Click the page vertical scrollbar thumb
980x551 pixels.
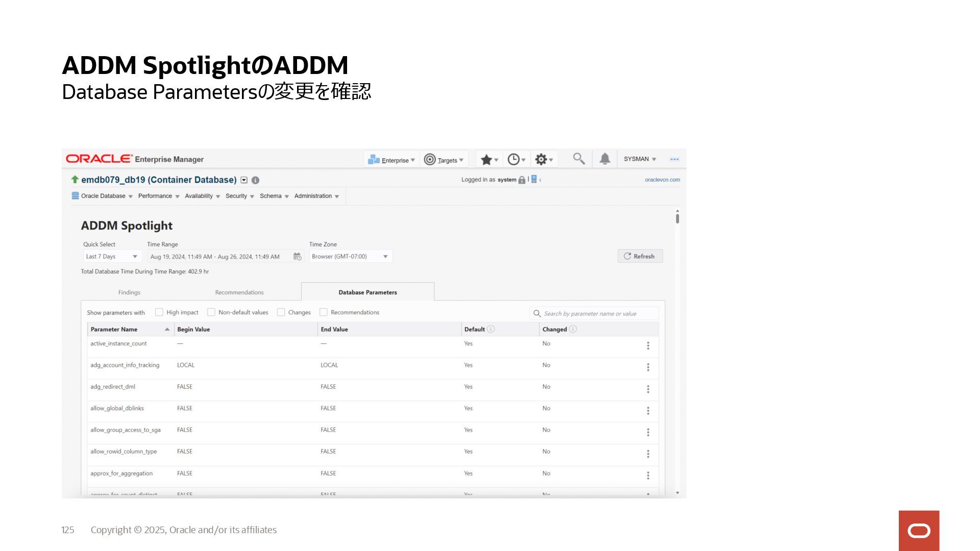(x=677, y=218)
